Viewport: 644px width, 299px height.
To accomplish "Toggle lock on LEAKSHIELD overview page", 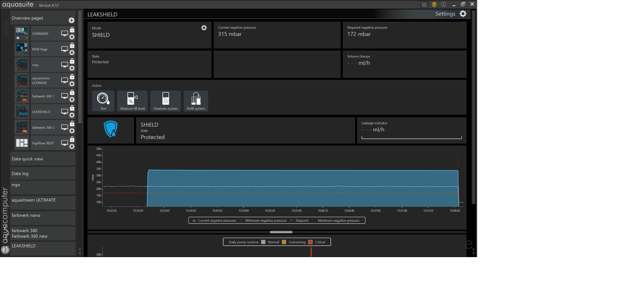I will point(72,108).
